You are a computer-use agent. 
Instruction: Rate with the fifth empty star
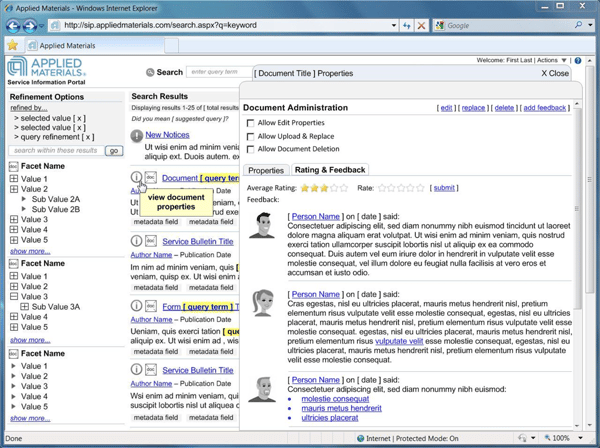(x=420, y=188)
